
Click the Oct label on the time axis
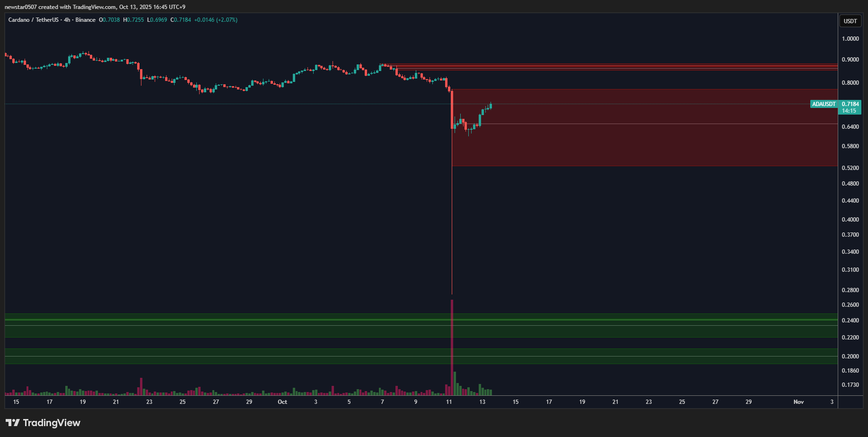[282, 402]
